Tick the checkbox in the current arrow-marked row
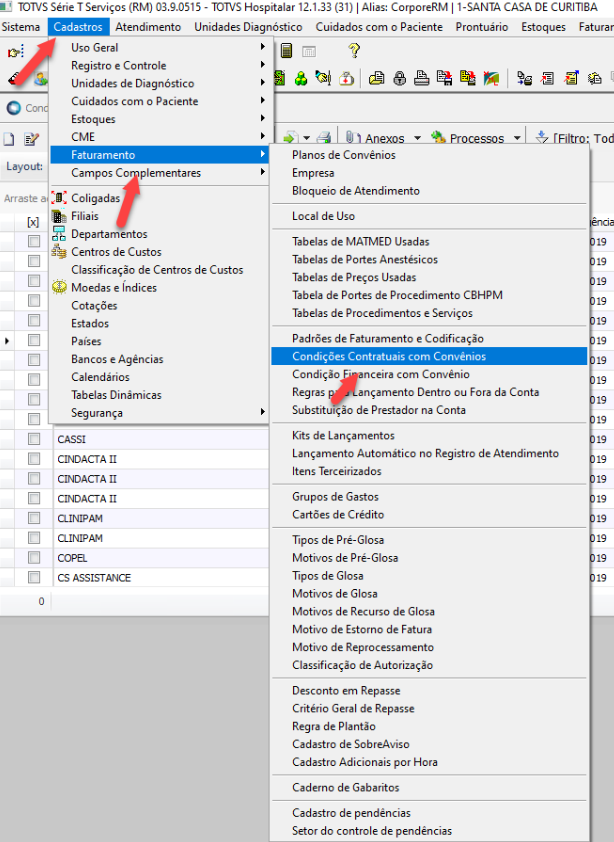The image size is (614, 842). pos(34,340)
